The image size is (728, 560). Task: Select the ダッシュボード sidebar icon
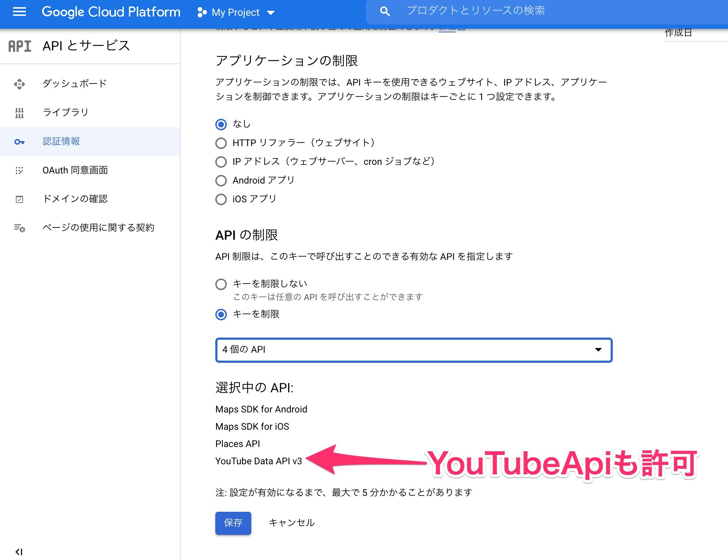(x=19, y=83)
